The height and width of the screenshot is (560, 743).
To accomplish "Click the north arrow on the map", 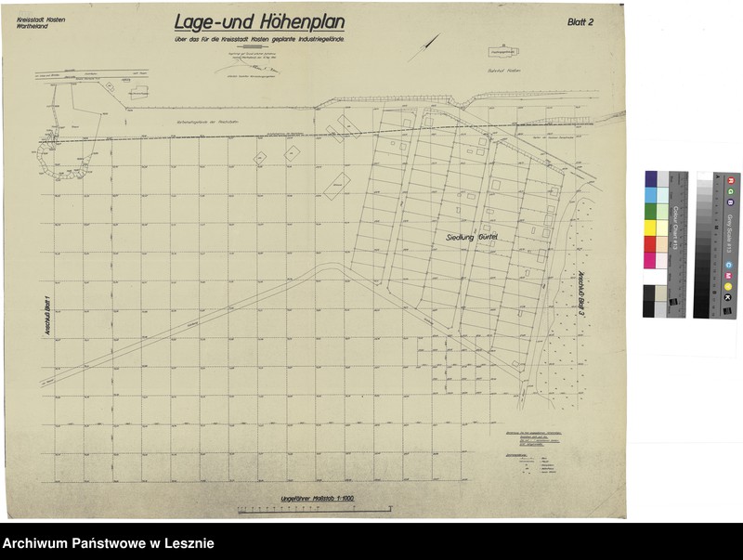I will point(425,47).
